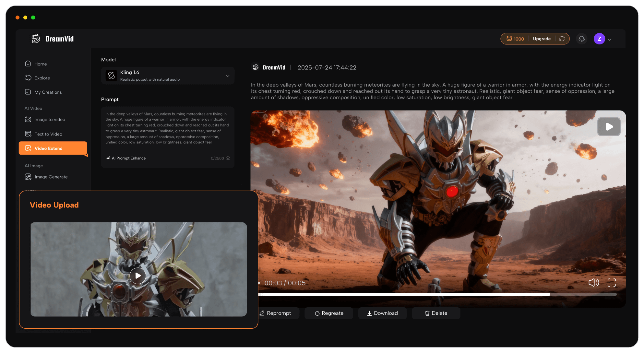The width and height of the screenshot is (644, 353).
Task: Play the uploaded warrior video thumbnail
Action: (138, 276)
